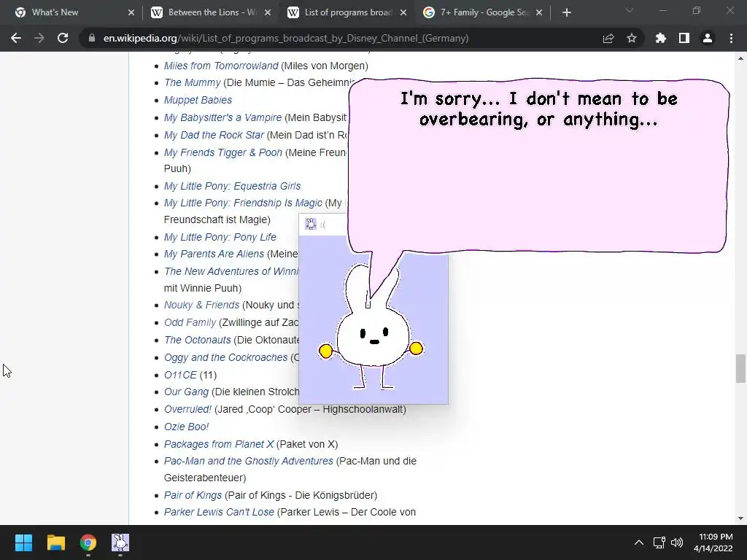The height and width of the screenshot is (560, 747).
Task: Close the Between the Lions tab
Action: (x=268, y=12)
